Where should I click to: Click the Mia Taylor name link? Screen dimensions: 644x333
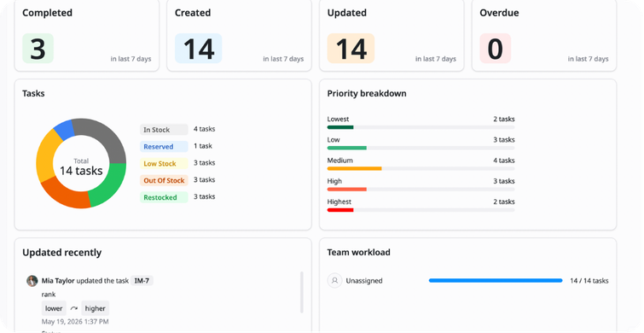pyautogui.click(x=58, y=281)
